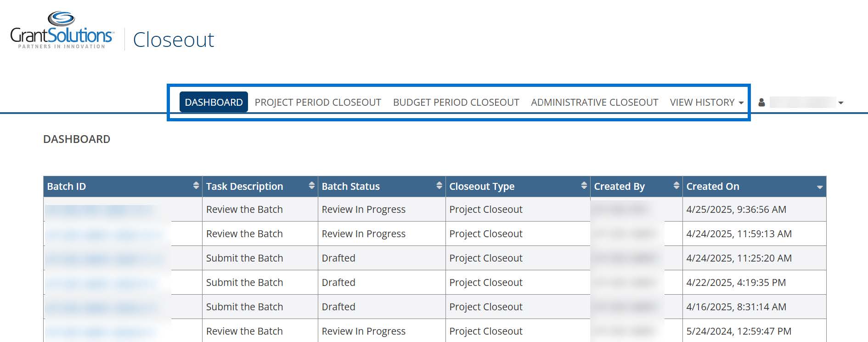Sort by Batch Status column arrows
This screenshot has height=342, width=868.
[440, 186]
